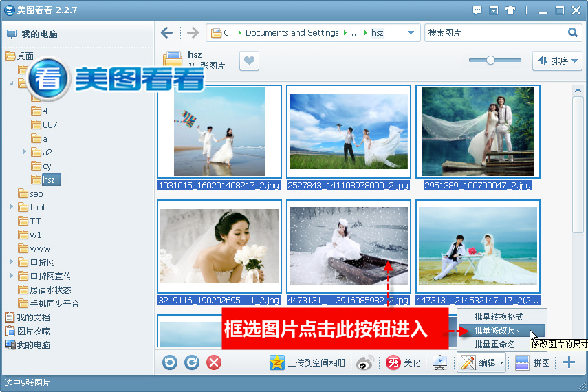Select the hsz folder in tree
Screen dimensions: 588x392
46,179
